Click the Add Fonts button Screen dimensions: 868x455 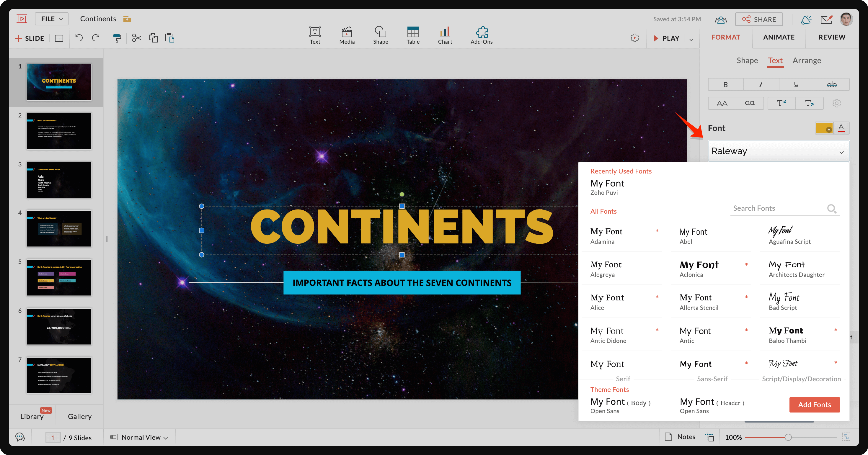815,405
